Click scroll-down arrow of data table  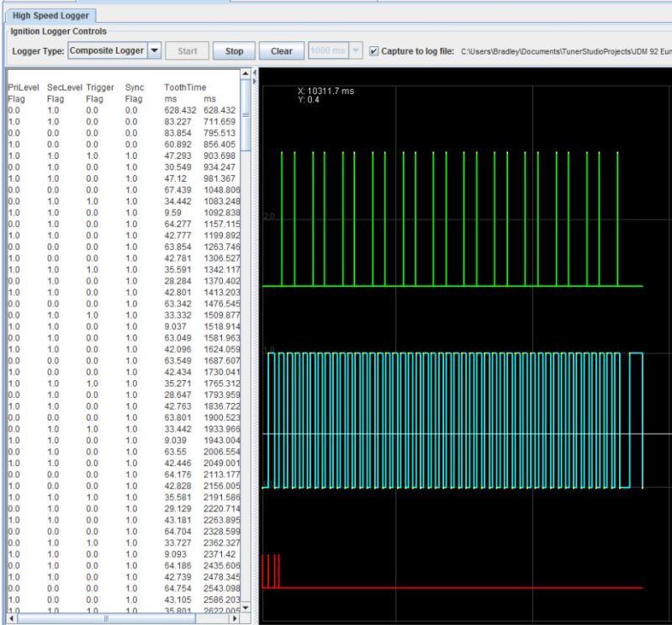click(x=246, y=607)
